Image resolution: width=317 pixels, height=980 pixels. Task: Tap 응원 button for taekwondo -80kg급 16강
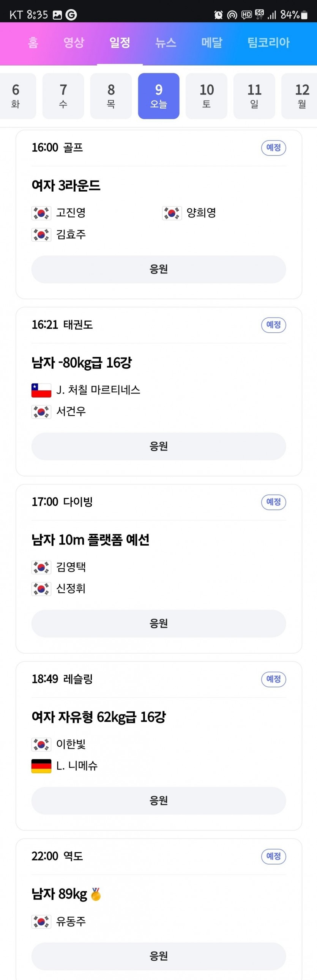[159, 446]
